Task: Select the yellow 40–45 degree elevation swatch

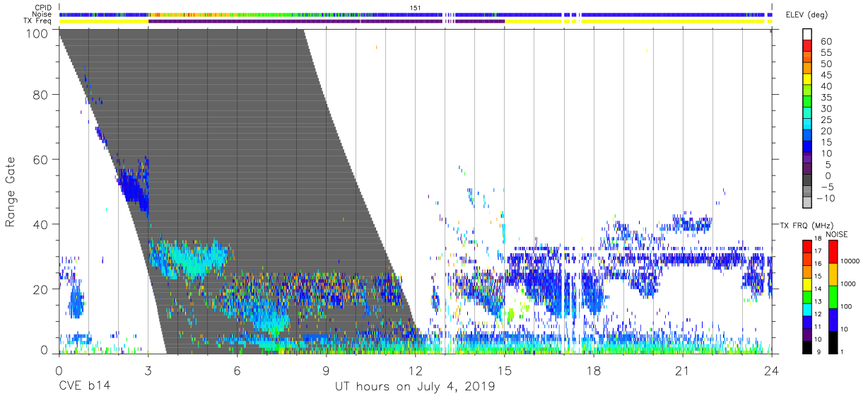Action: click(808, 79)
